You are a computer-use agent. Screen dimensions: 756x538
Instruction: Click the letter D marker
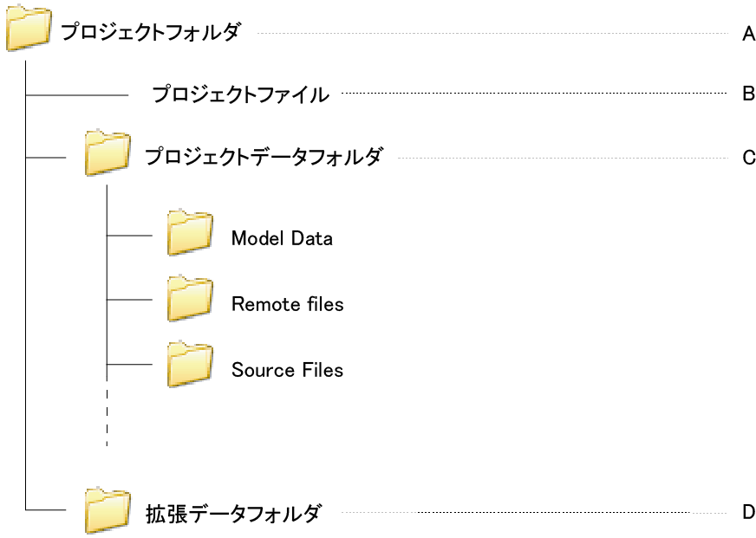click(x=749, y=512)
